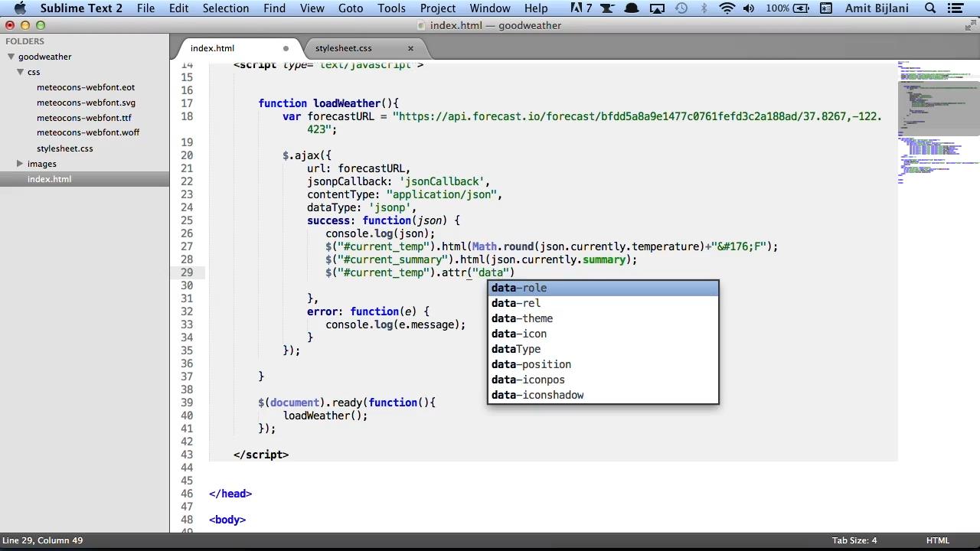980x551 pixels.
Task: Expand the images folder
Action: pyautogui.click(x=20, y=164)
